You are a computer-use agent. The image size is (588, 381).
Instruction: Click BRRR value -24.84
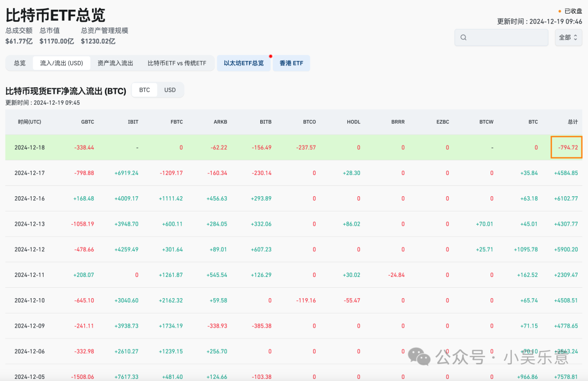(x=396, y=275)
